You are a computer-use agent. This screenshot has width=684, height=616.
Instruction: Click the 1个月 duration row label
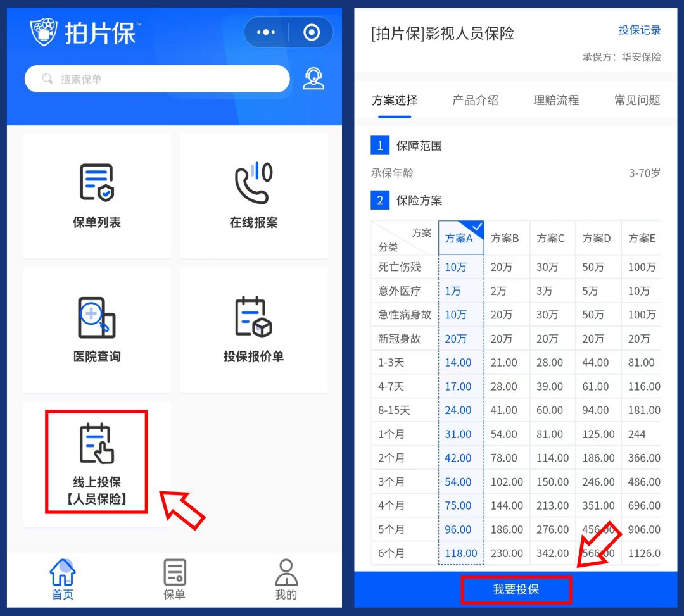(391, 434)
